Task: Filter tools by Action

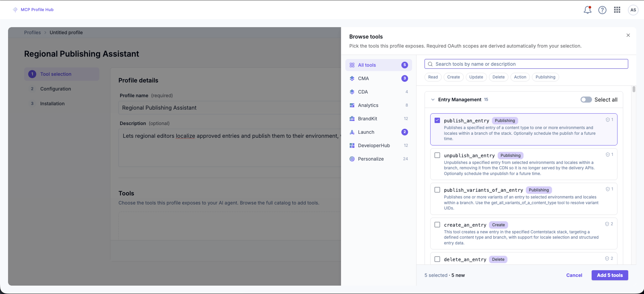Action: pos(520,77)
